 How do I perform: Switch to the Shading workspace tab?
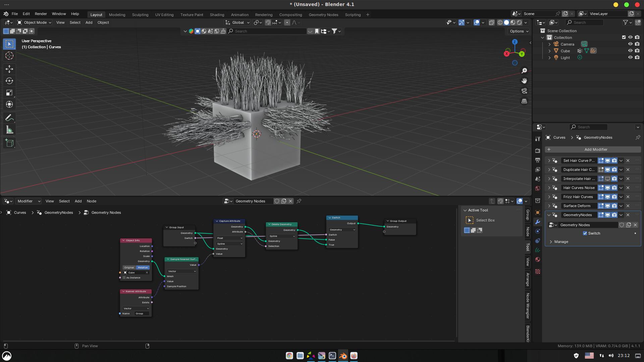pyautogui.click(x=217, y=15)
